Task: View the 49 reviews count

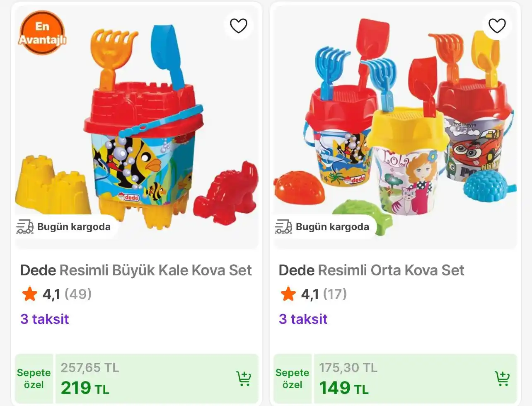Action: pos(78,294)
